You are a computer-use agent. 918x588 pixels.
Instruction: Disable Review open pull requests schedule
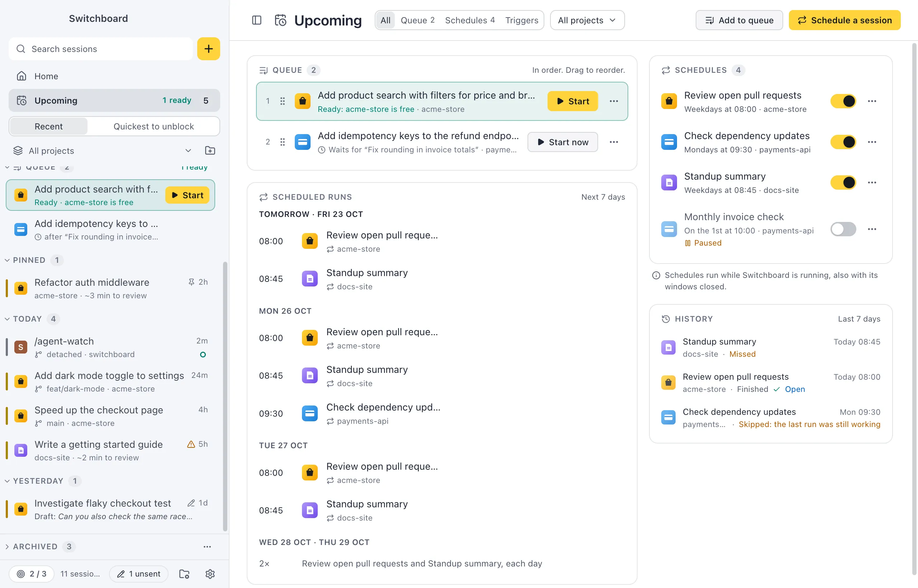coord(843,101)
